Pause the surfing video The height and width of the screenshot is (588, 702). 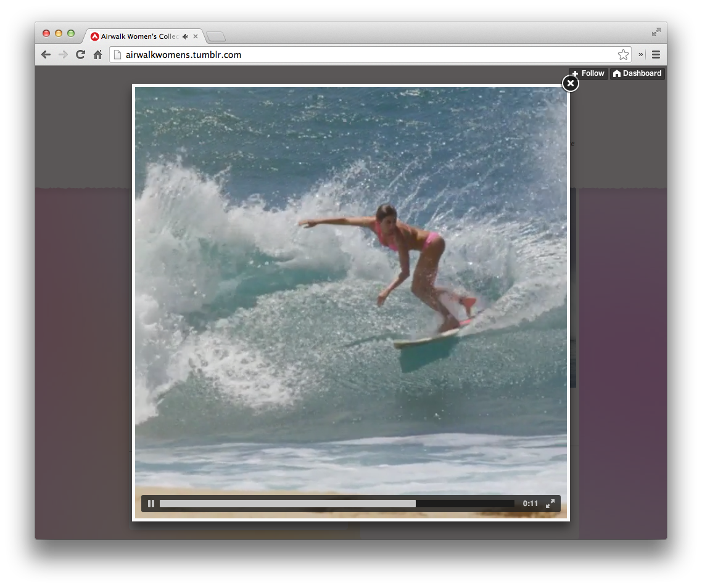pos(151,504)
